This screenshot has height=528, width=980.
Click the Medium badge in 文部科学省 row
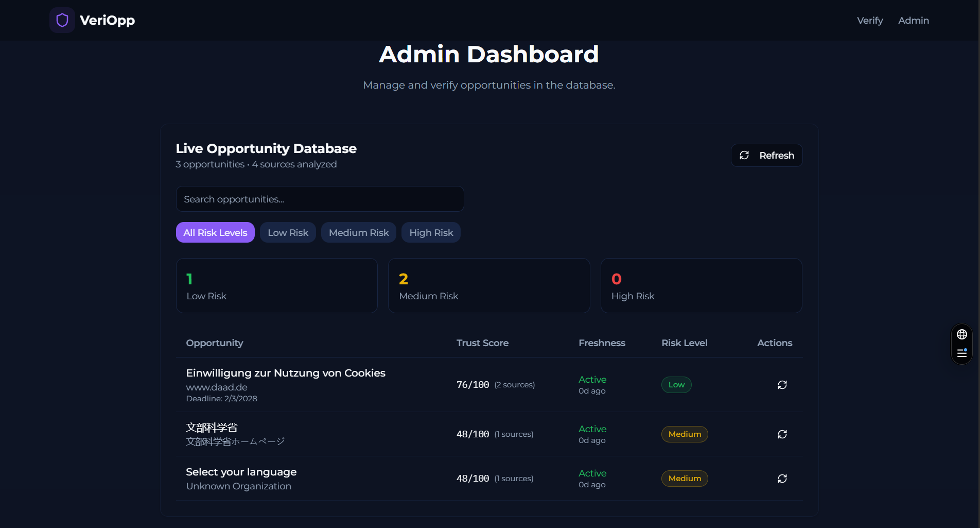(x=685, y=434)
